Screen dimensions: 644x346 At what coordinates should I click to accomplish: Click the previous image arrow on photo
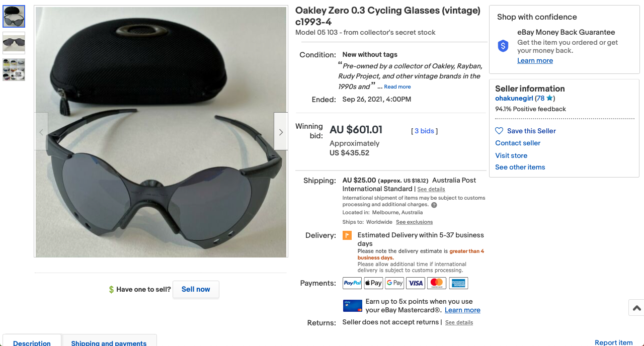coord(41,132)
